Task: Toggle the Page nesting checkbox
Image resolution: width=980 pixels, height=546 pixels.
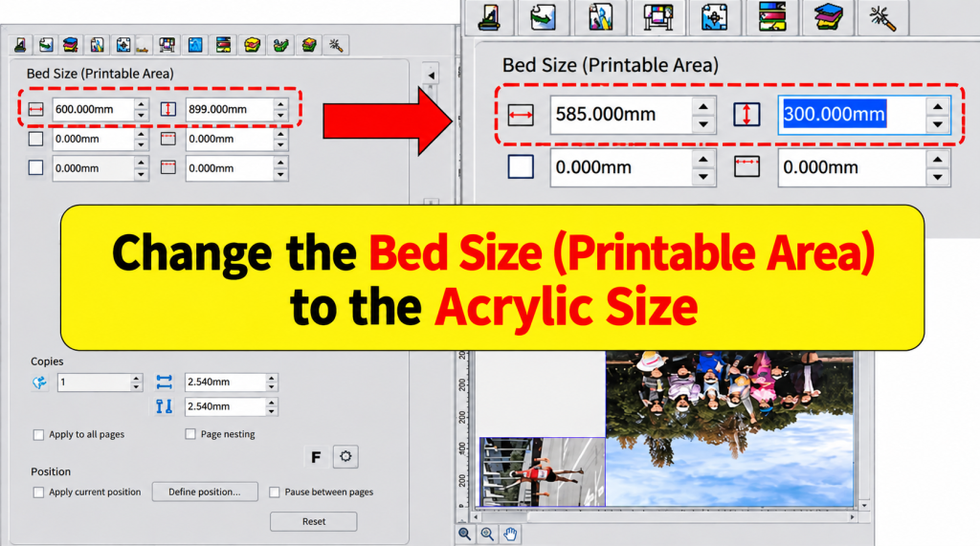Action: pyautogui.click(x=190, y=434)
